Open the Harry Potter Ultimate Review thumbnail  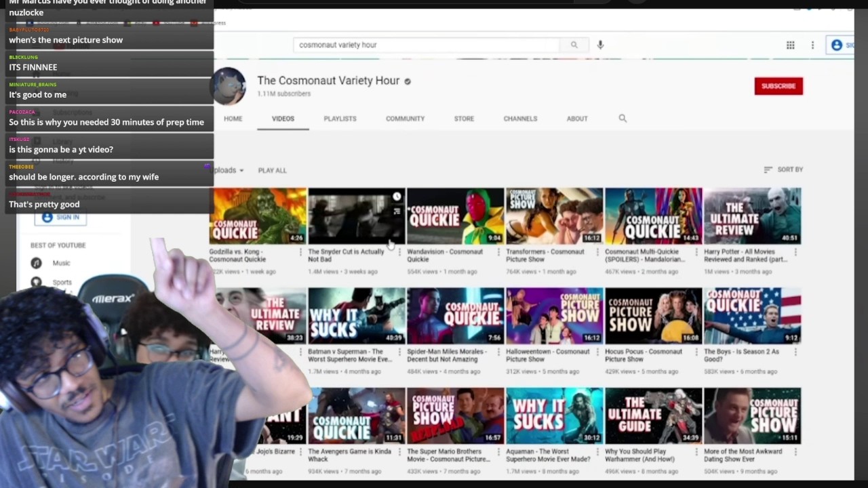click(752, 216)
